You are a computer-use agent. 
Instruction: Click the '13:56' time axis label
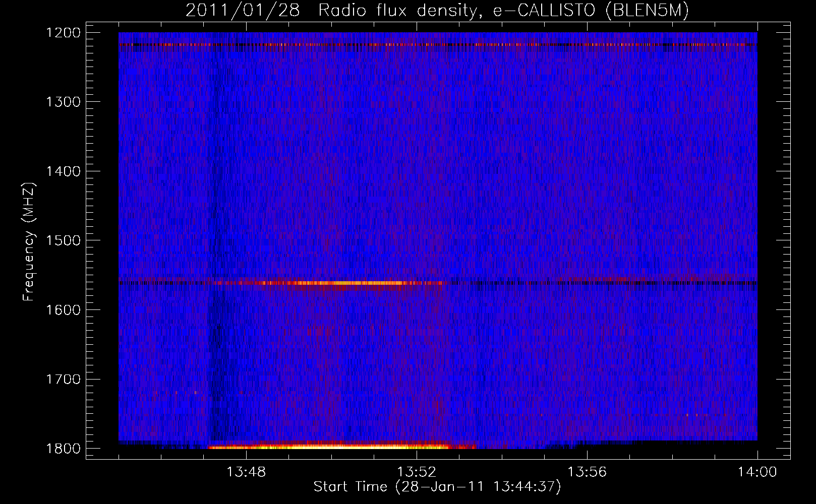[587, 472]
